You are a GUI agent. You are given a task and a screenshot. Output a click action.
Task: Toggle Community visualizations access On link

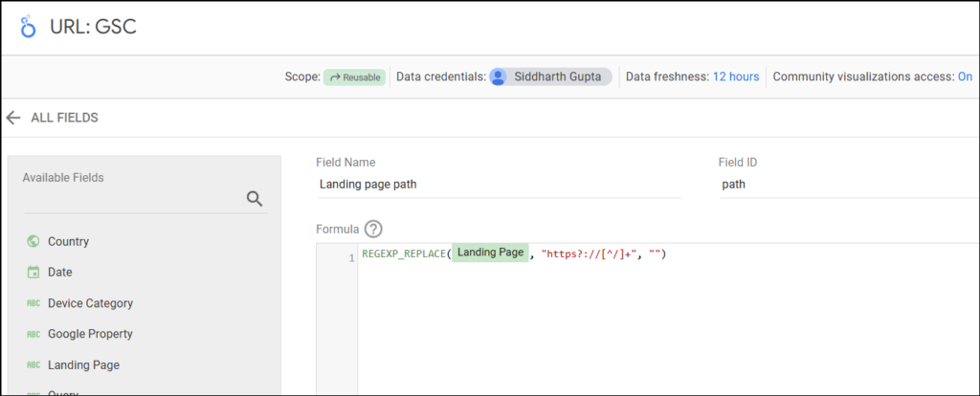click(x=965, y=77)
